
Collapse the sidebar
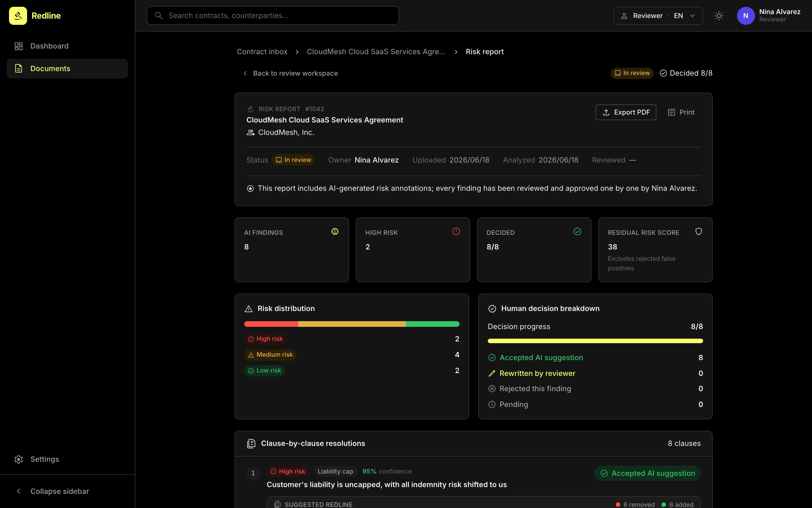tap(67, 491)
